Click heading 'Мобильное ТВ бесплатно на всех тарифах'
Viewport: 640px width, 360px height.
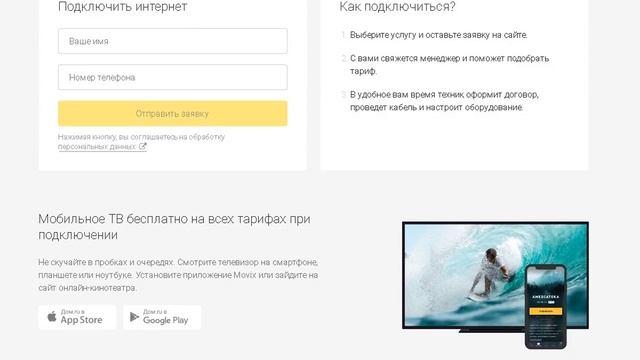click(174, 227)
